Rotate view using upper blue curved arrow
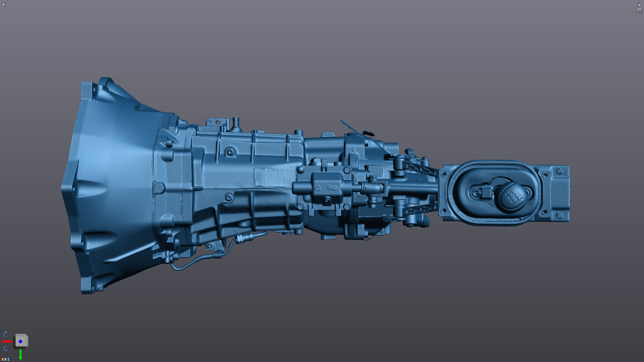 coord(5,334)
